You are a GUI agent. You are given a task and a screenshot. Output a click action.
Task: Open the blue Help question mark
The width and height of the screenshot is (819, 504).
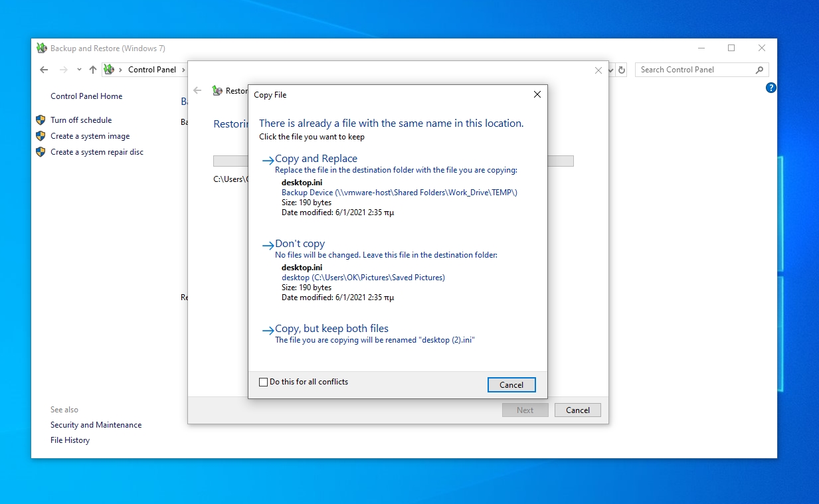[x=771, y=88]
